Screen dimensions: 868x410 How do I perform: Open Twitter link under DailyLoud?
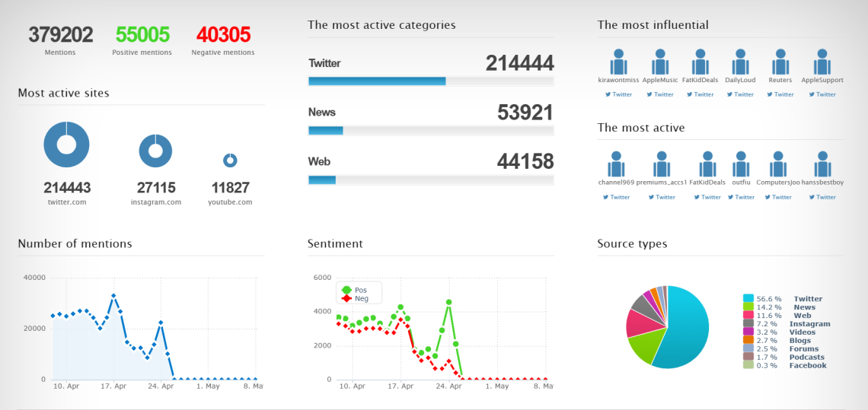pos(741,94)
